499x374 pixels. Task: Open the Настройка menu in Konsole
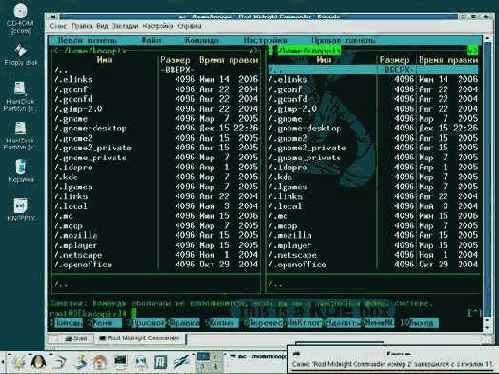coord(158,26)
